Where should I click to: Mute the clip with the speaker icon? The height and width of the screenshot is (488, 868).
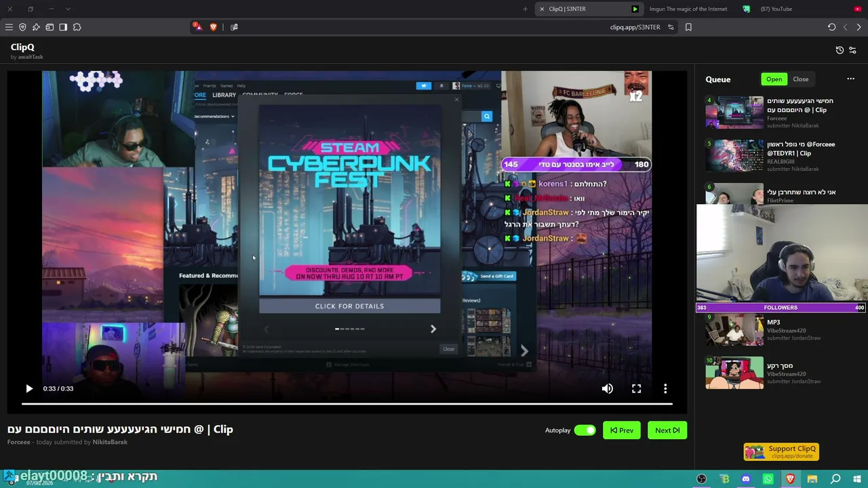(607, 388)
